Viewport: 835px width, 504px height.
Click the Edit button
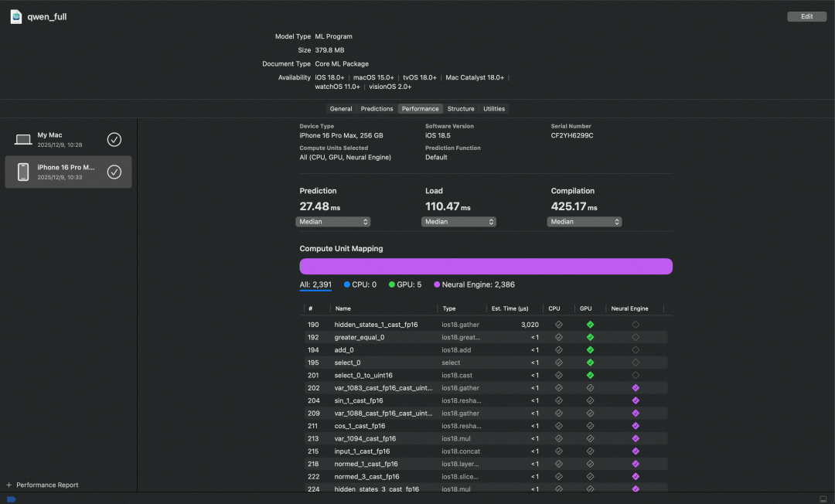coord(806,16)
